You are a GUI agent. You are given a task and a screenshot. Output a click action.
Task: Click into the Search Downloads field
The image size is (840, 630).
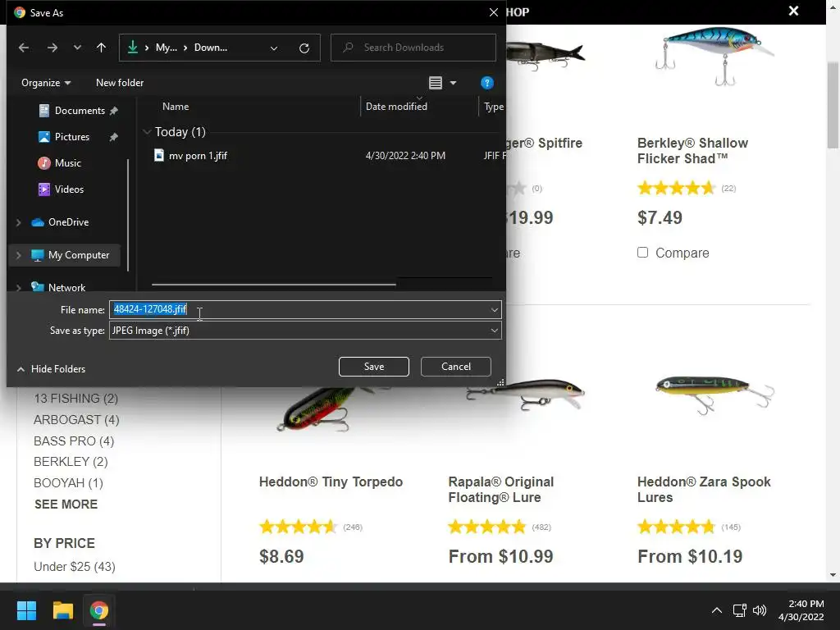click(413, 48)
